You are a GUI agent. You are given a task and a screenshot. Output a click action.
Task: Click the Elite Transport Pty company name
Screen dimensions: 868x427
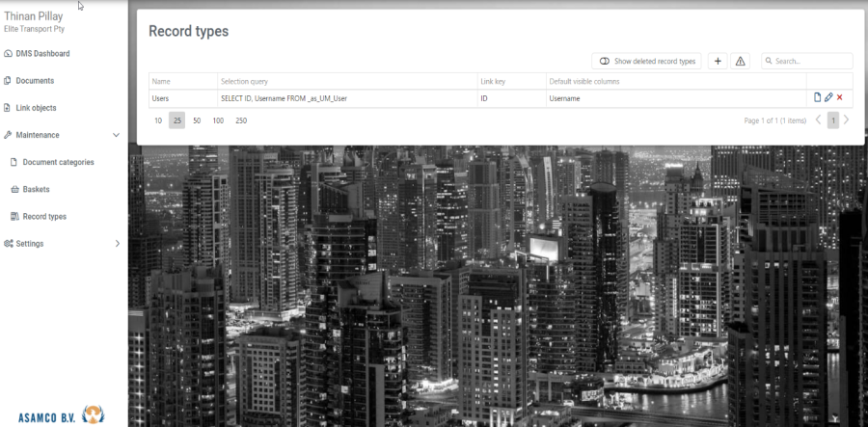click(35, 29)
